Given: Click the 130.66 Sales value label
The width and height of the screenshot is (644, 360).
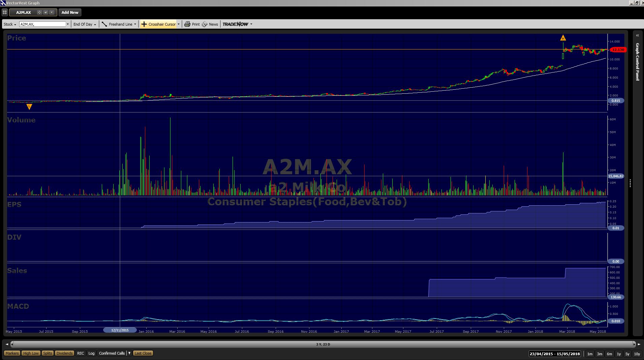Looking at the screenshot, I should tap(616, 297).
